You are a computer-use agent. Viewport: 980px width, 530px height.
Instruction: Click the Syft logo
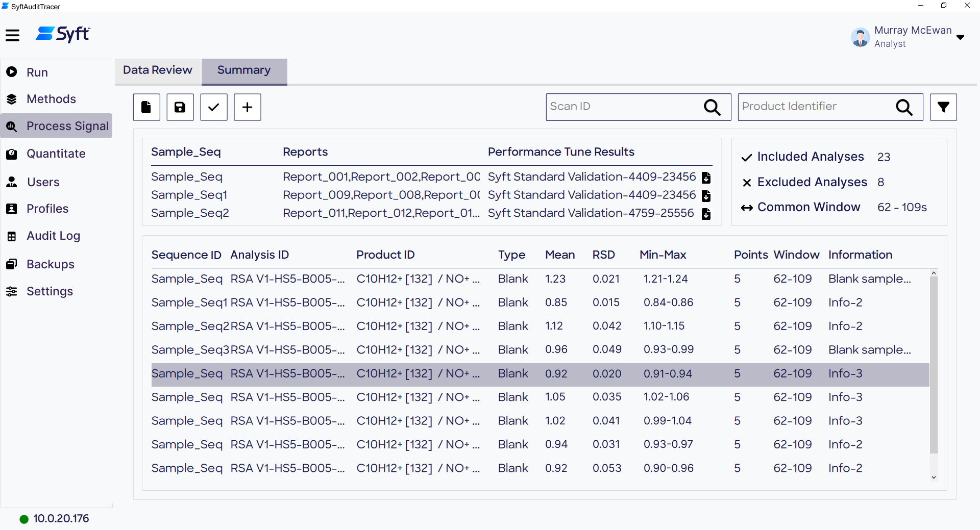63,34
